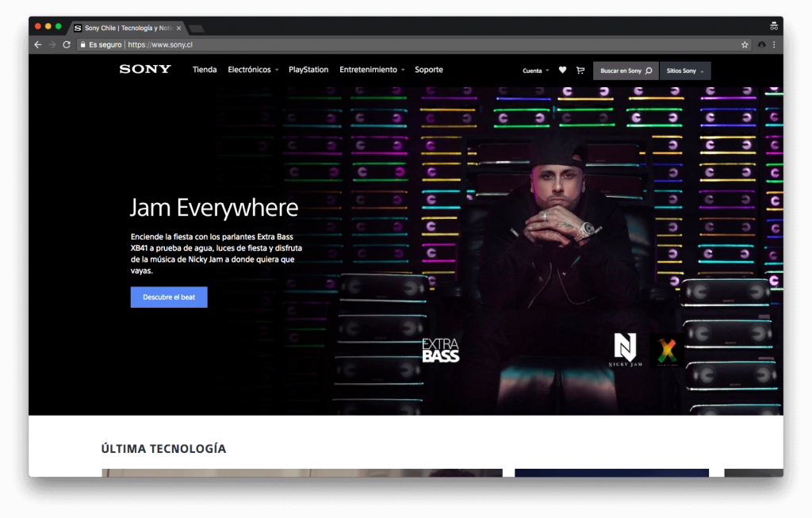Expand the Sitios Sony menu

(x=685, y=71)
